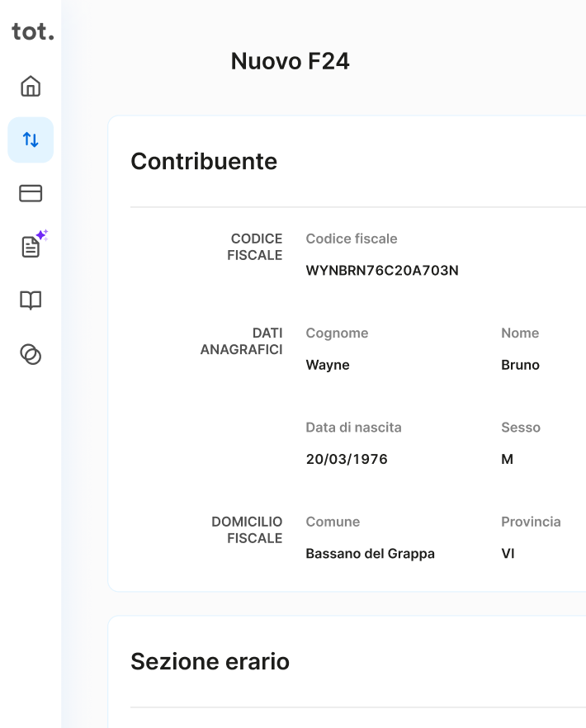Open the cards icon in sidebar
Viewport: 586px width, 728px height.
31,193
